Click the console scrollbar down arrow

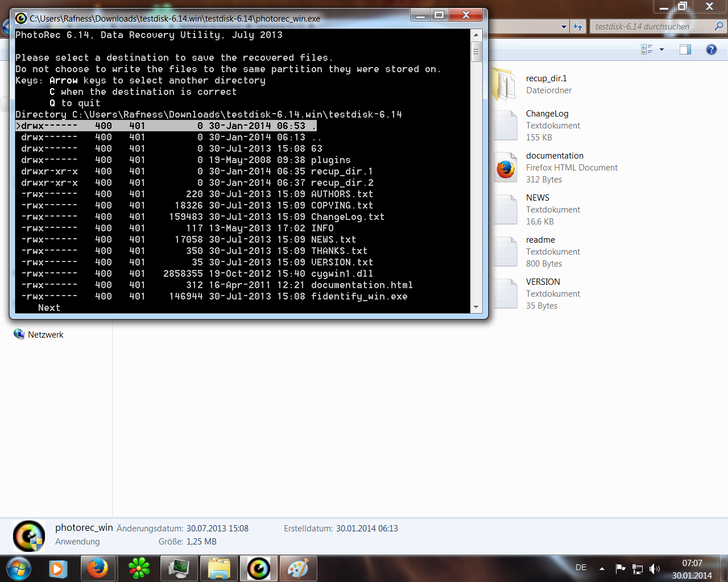477,307
